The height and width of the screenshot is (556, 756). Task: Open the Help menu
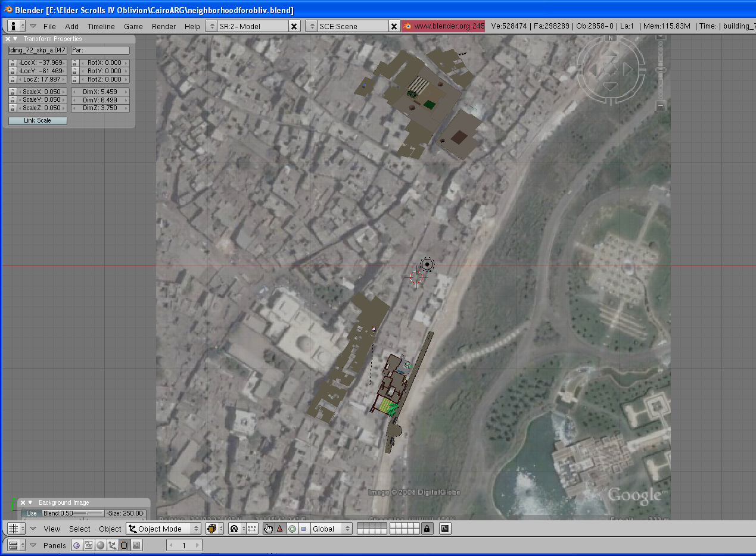coord(192,26)
